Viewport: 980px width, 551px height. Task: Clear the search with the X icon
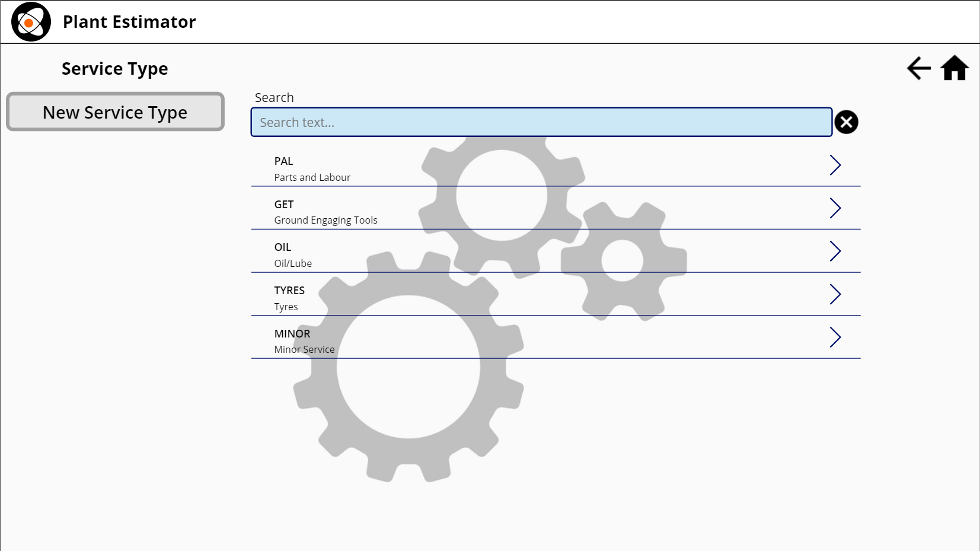(846, 122)
